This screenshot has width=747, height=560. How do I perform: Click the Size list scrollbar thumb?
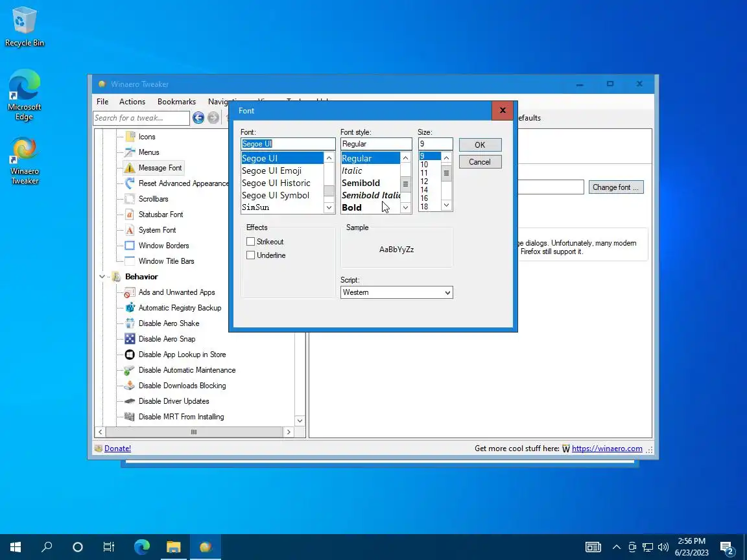click(446, 173)
